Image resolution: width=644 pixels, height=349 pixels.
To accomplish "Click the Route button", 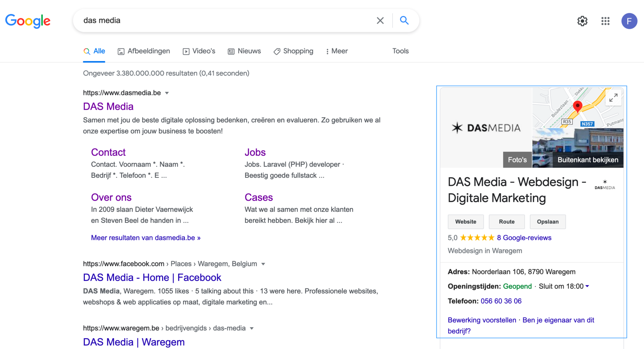I will (x=506, y=222).
